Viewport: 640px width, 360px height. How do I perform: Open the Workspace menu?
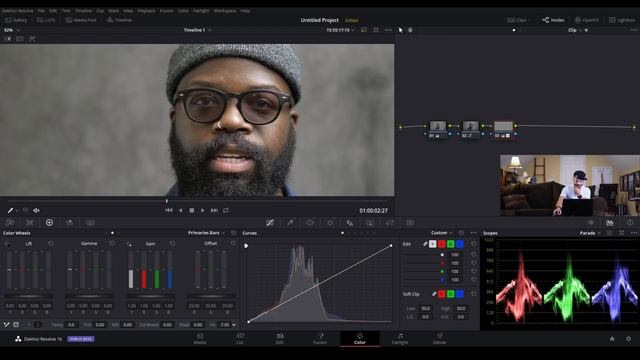[225, 11]
